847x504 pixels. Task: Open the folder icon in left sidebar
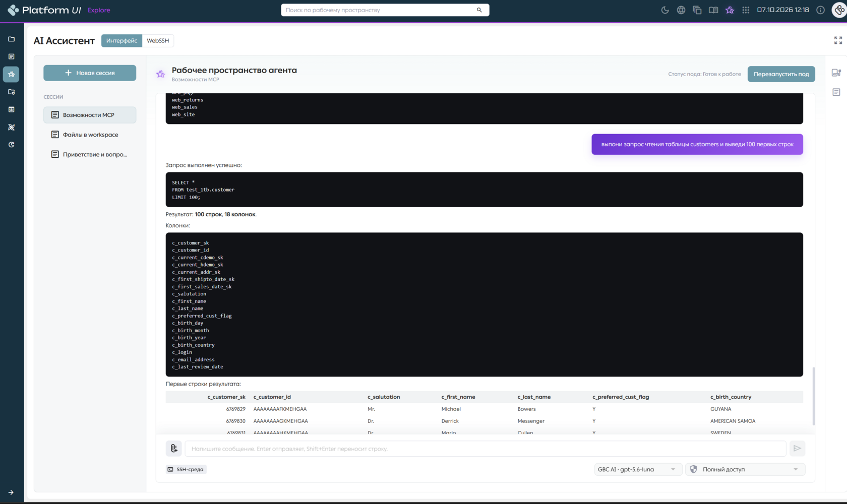point(12,39)
